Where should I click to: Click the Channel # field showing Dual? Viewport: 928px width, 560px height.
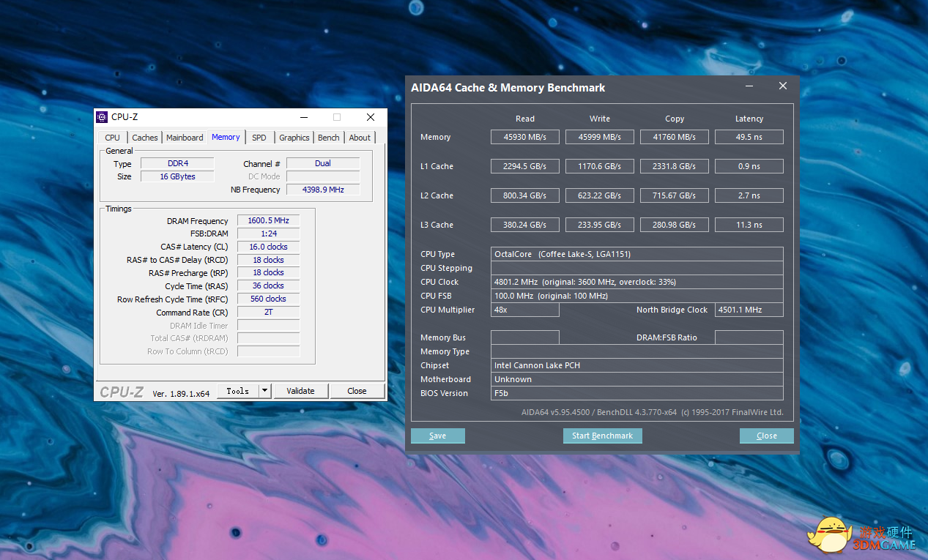point(323,163)
